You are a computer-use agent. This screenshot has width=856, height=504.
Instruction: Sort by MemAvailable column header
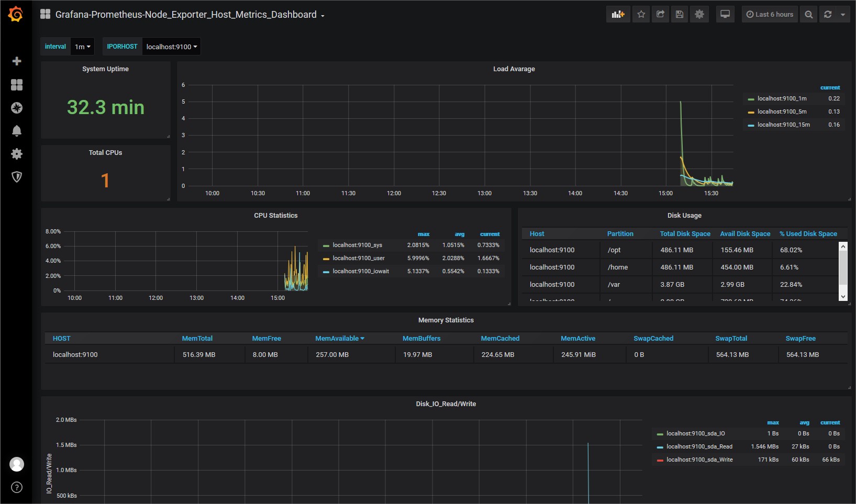click(340, 339)
